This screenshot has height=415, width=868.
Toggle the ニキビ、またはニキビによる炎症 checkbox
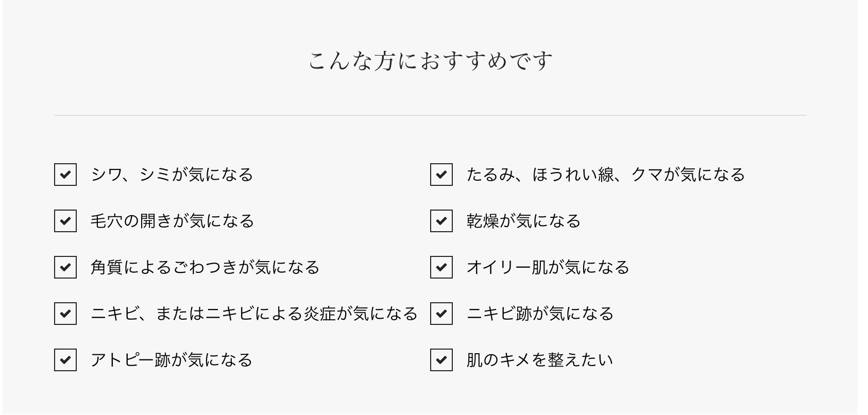point(65,314)
